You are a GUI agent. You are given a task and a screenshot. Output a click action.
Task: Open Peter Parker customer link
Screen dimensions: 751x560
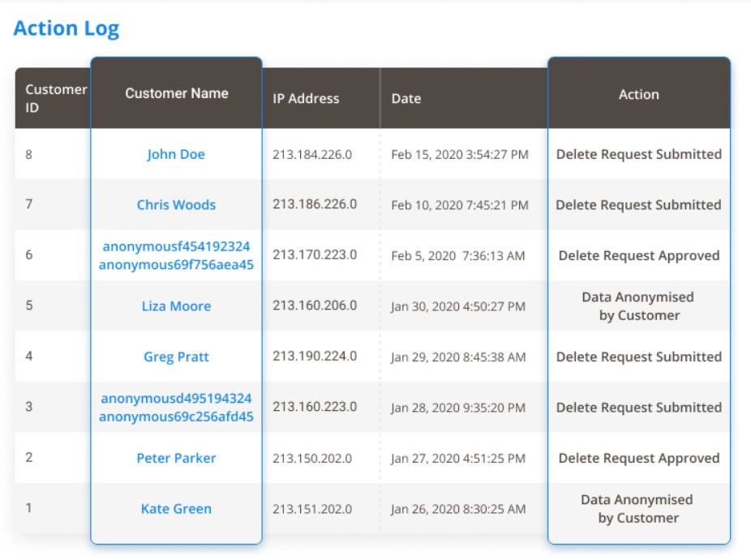pyautogui.click(x=176, y=458)
